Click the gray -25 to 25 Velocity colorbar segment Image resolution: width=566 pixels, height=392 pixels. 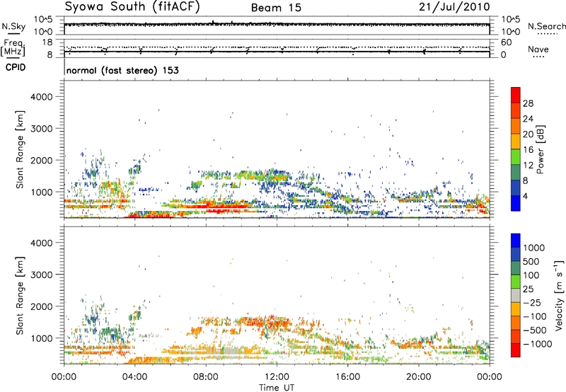tap(516, 295)
